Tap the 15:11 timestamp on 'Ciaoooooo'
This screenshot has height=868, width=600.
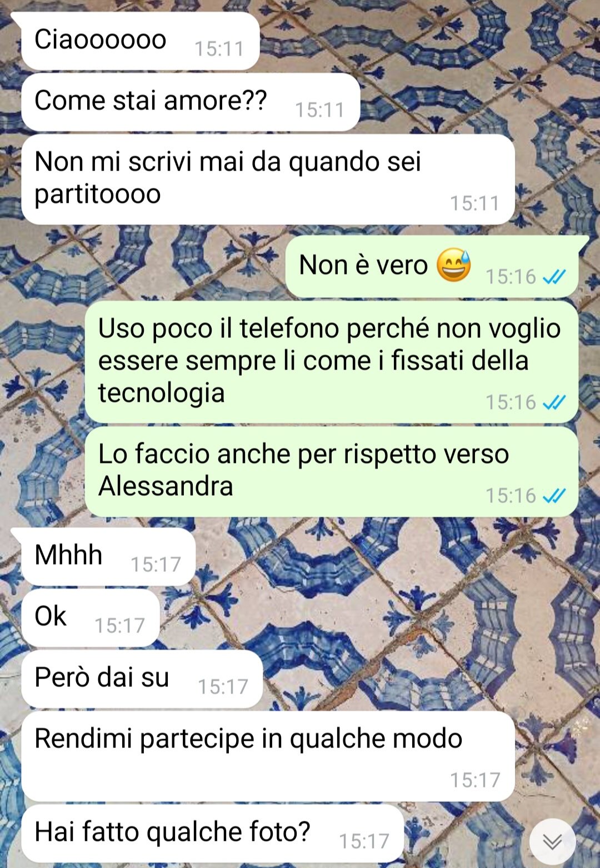[x=219, y=49]
